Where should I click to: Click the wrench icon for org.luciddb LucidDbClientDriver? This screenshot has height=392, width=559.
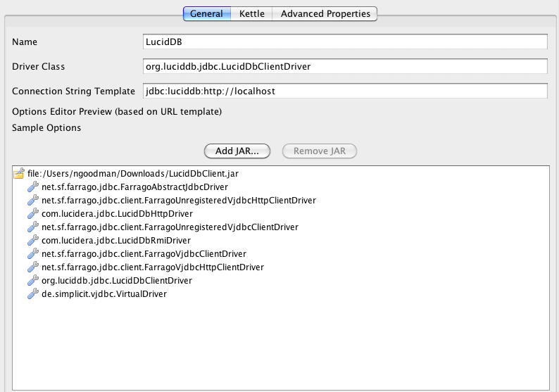[33, 280]
